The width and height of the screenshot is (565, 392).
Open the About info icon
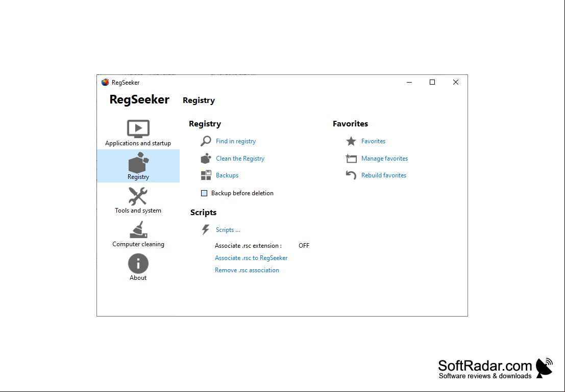[x=138, y=264]
